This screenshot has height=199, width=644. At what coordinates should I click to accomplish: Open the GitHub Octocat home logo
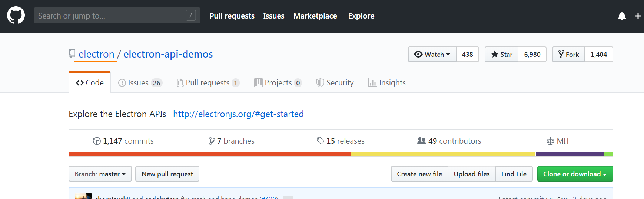pos(16,16)
